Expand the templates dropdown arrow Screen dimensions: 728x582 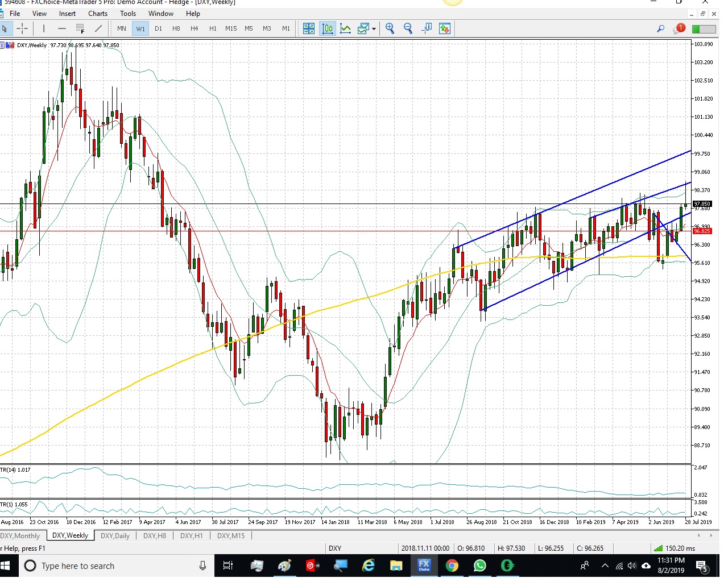point(374,29)
